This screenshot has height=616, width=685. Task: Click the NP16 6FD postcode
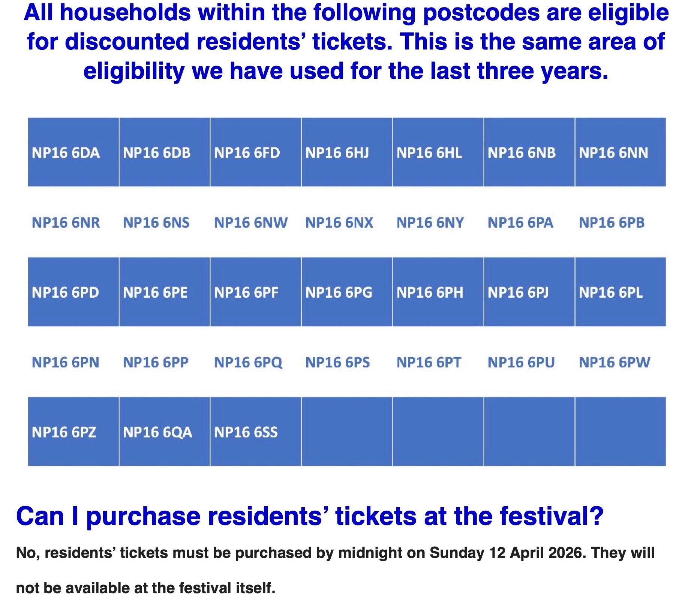(x=247, y=153)
